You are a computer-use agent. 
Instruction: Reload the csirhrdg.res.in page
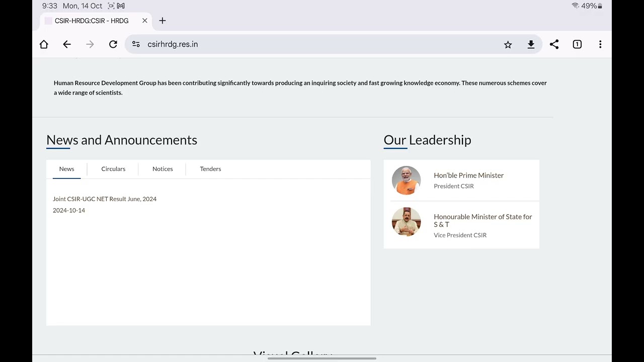coord(113,44)
